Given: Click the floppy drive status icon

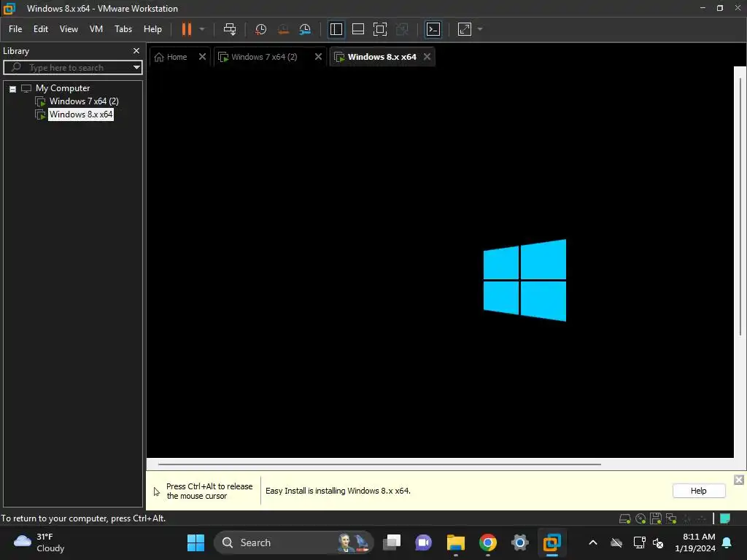Looking at the screenshot, I should click(x=656, y=518).
